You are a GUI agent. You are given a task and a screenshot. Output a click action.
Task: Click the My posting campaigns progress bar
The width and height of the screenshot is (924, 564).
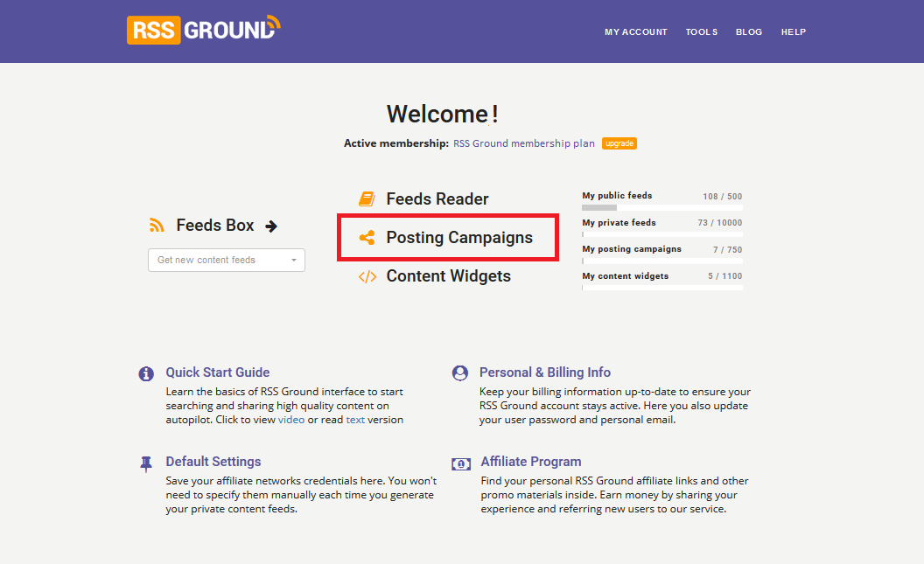click(x=662, y=261)
